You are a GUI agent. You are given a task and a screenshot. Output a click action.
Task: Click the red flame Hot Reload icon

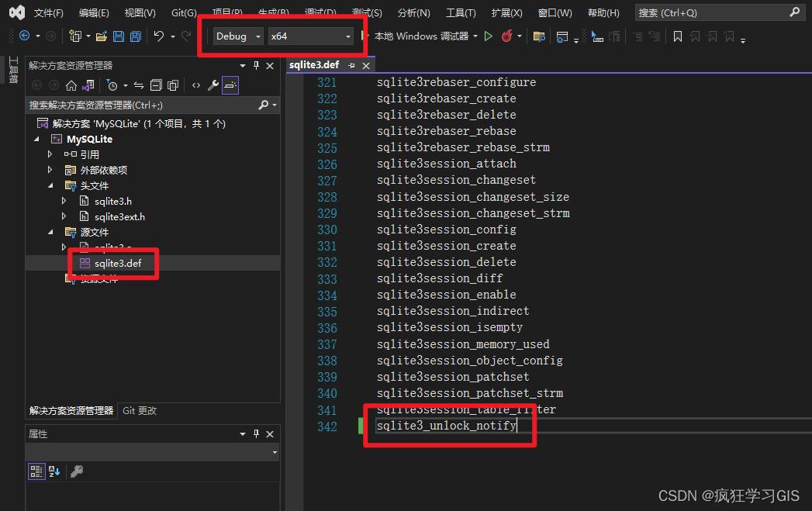click(x=506, y=36)
